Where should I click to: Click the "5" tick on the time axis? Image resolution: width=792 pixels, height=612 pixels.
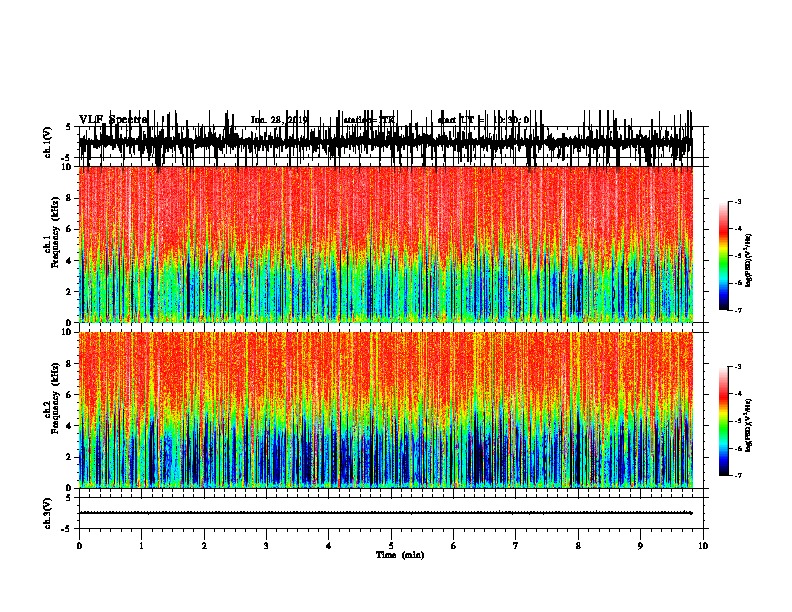point(391,545)
